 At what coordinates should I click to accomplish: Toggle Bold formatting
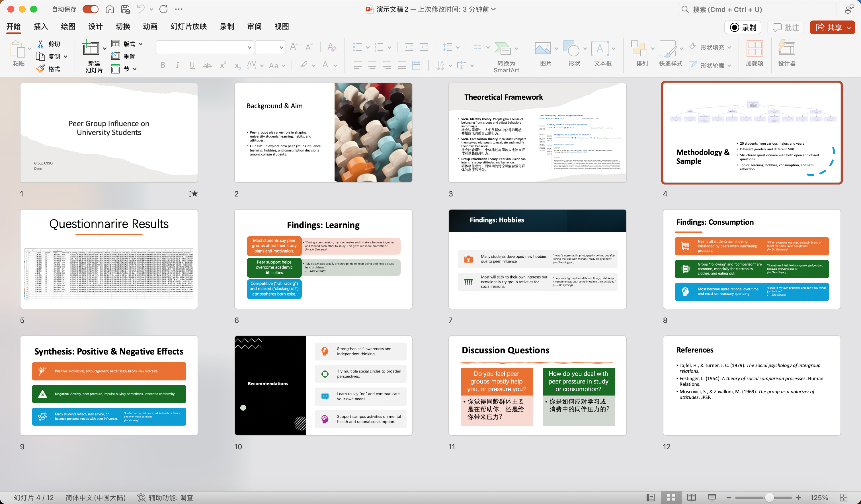point(163,65)
